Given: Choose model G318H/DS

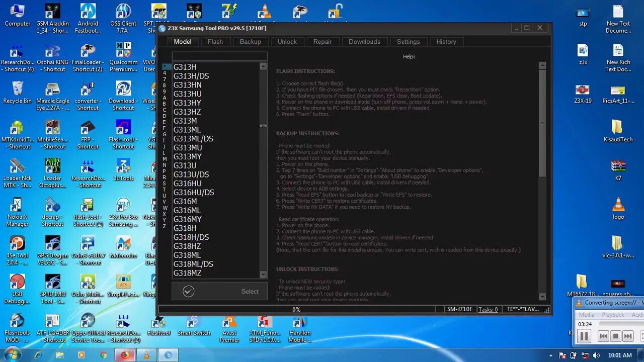Looking at the screenshot, I should [191, 237].
